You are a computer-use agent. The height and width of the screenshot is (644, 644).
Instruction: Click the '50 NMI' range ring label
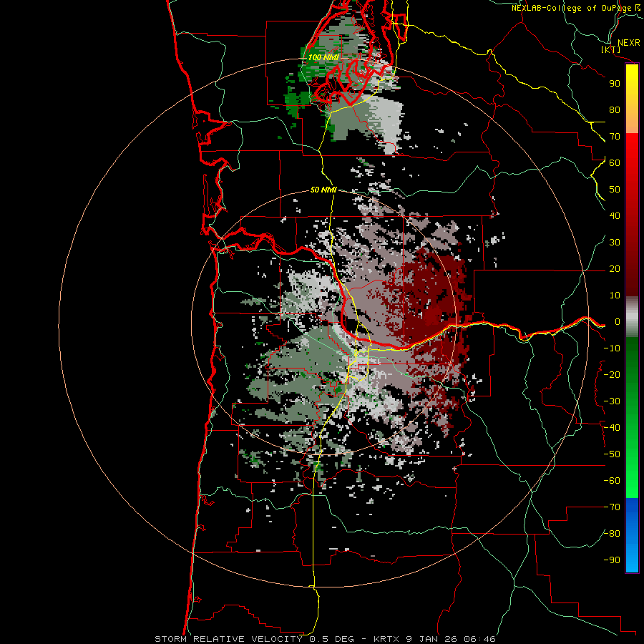(323, 190)
